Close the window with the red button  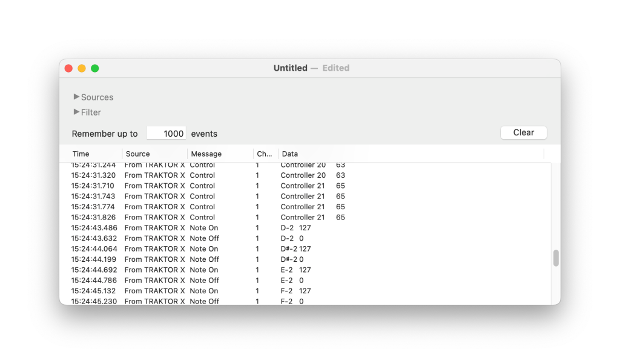point(68,68)
